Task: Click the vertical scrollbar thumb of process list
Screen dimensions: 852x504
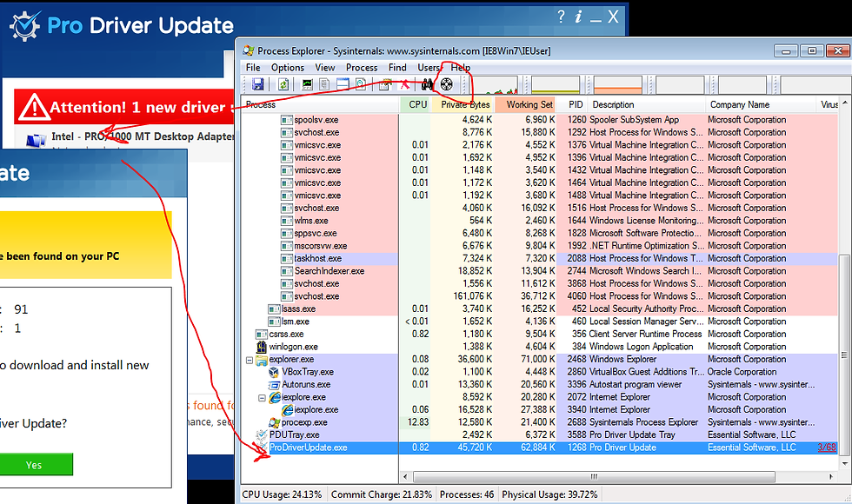Action: (x=844, y=355)
